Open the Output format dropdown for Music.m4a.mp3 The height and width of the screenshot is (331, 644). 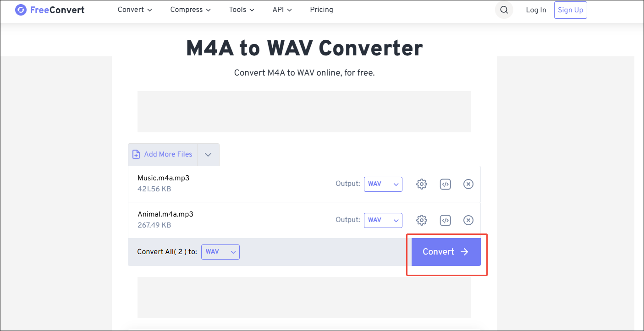coord(383,184)
